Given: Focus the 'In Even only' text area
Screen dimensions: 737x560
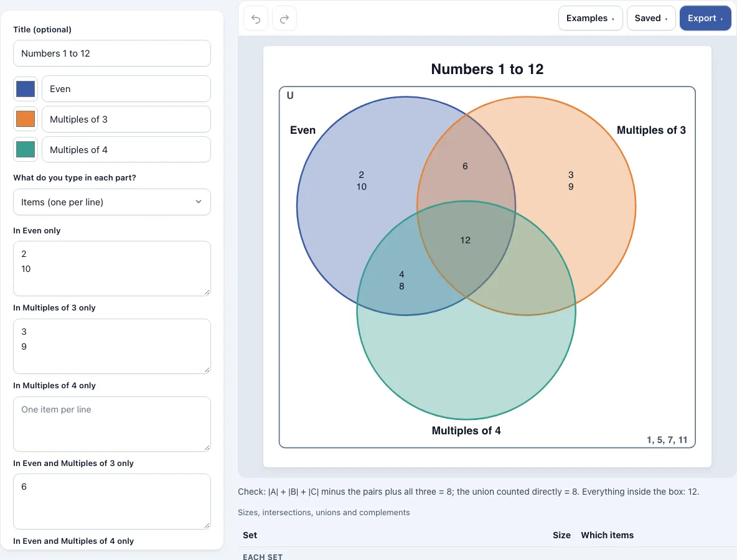Looking at the screenshot, I should [x=112, y=269].
